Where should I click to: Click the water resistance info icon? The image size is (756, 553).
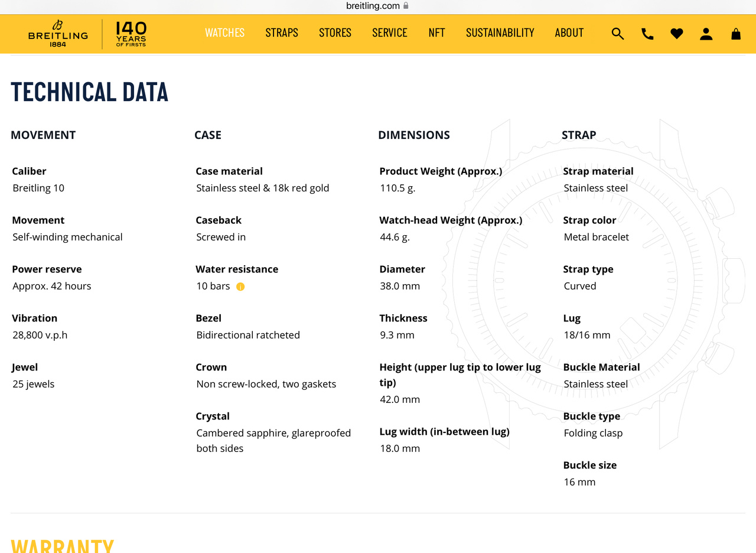pos(240,287)
